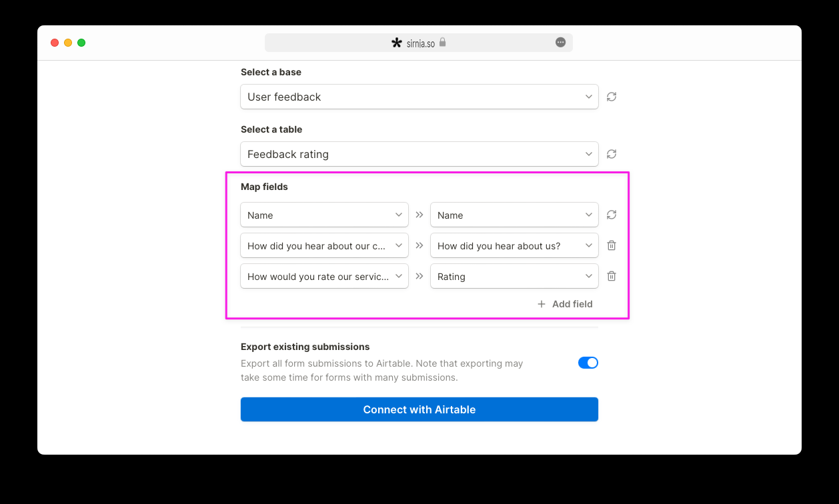This screenshot has width=839, height=504.
Task: Click the 'Select a base' label
Action: pyautogui.click(x=271, y=72)
